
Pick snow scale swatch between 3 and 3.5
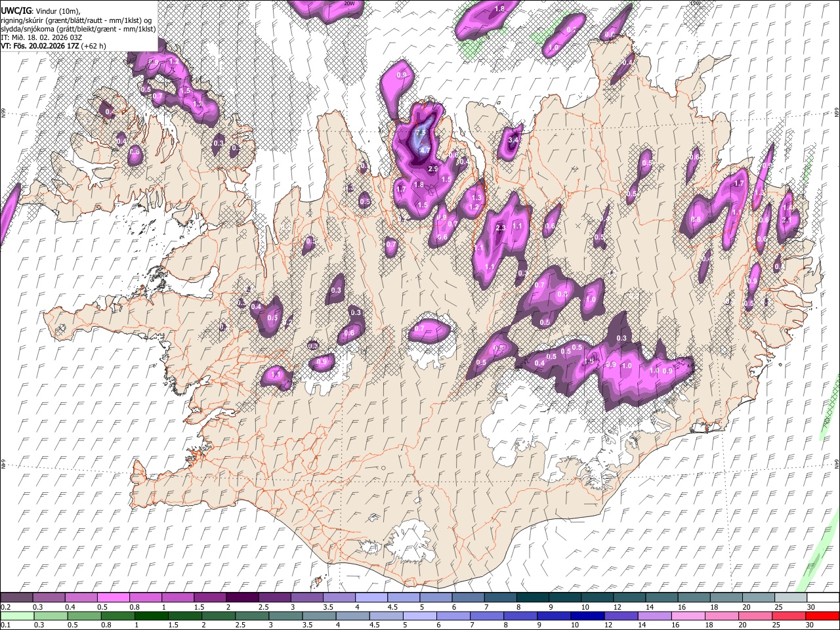306,598
